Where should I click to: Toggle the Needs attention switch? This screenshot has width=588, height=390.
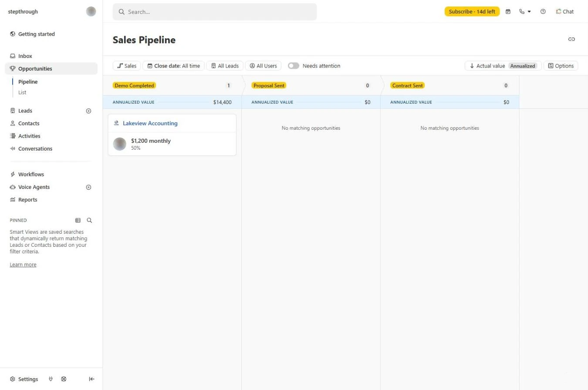click(x=294, y=66)
